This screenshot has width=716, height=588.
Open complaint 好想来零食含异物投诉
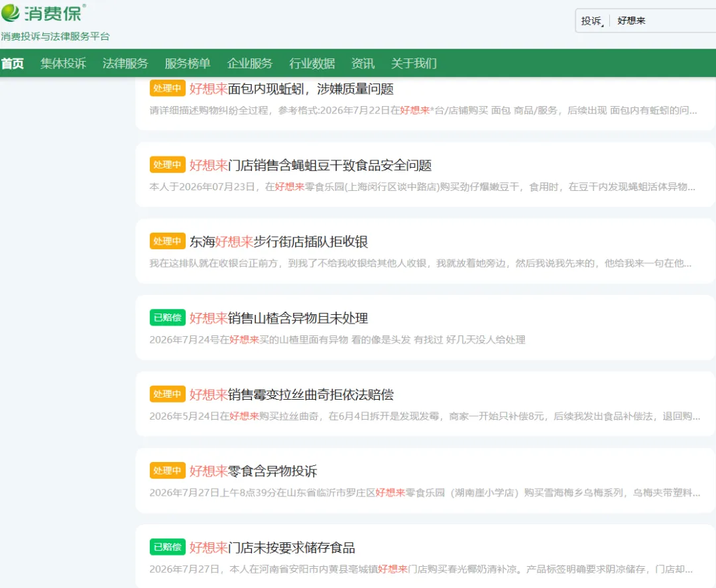[x=253, y=471]
